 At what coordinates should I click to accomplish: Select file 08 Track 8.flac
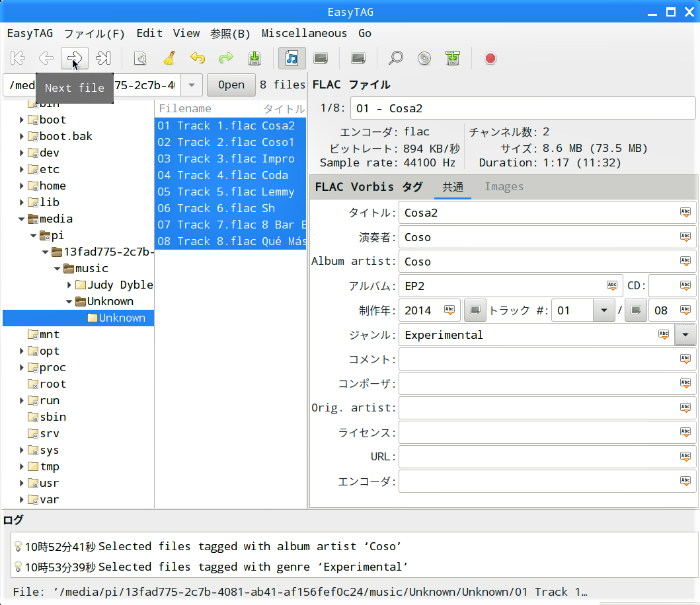[230, 241]
